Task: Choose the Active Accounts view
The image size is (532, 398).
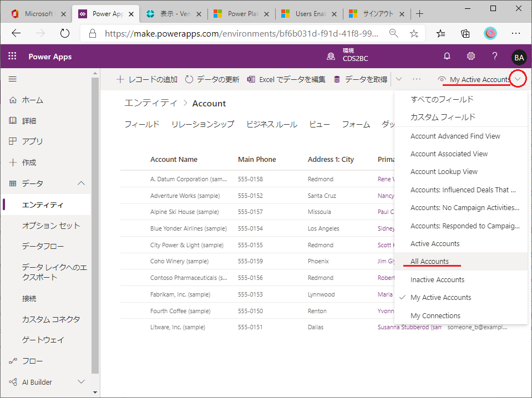Action: (461, 243)
